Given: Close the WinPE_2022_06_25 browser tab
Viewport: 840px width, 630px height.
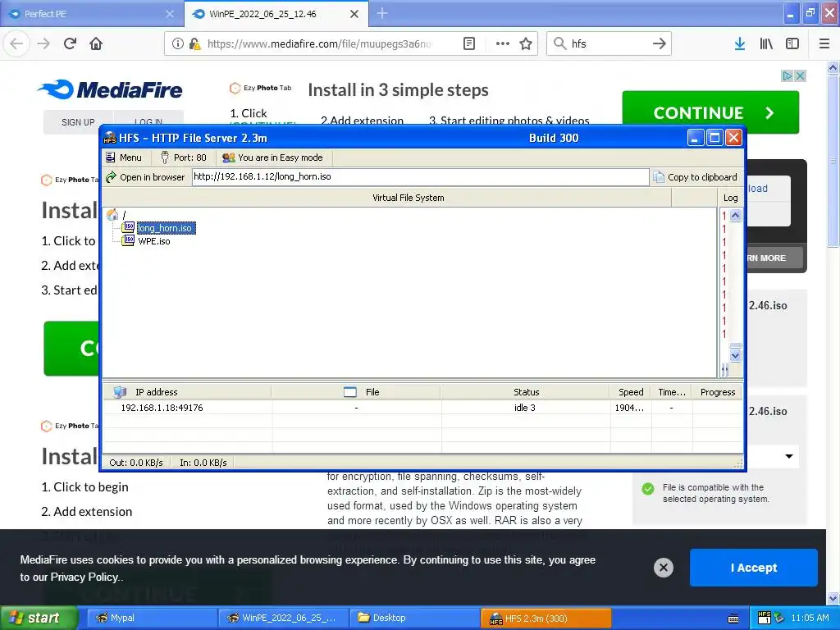Looking at the screenshot, I should 354,14.
